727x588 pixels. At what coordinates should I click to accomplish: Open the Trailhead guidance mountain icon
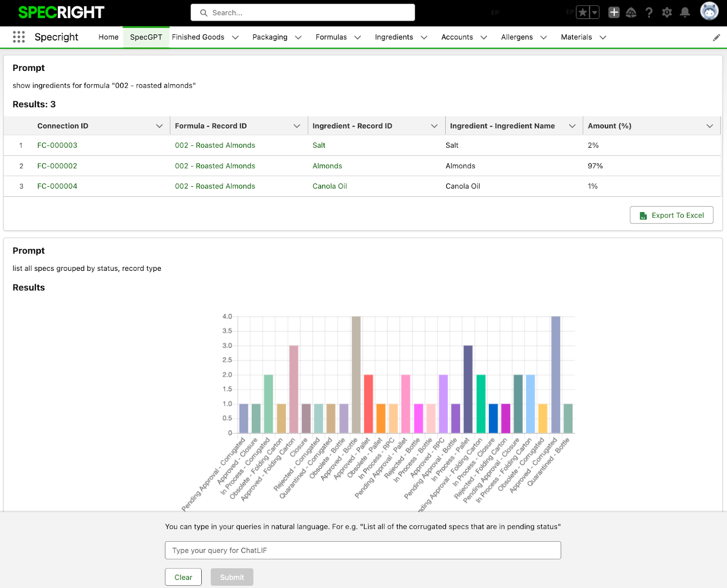631,13
